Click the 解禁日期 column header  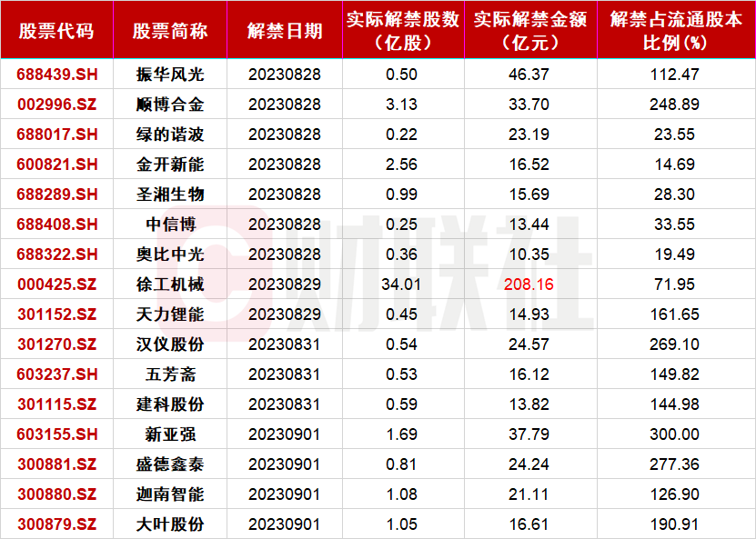(x=285, y=31)
